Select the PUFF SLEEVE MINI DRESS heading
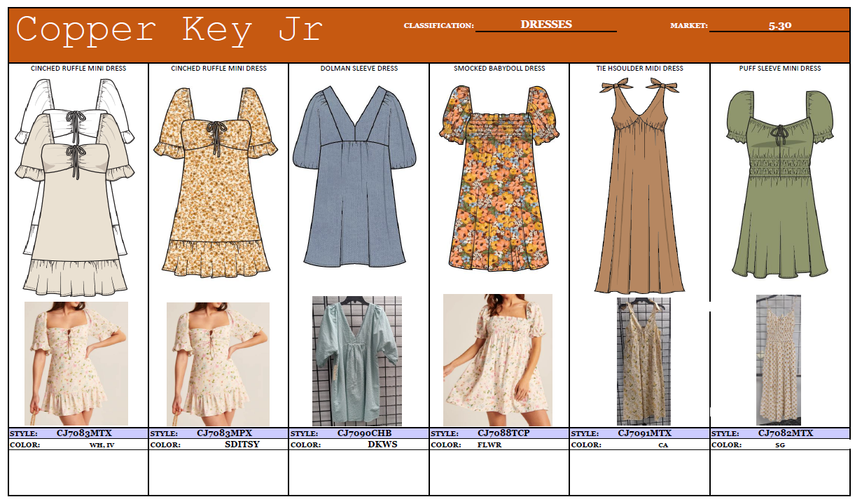 (x=780, y=69)
